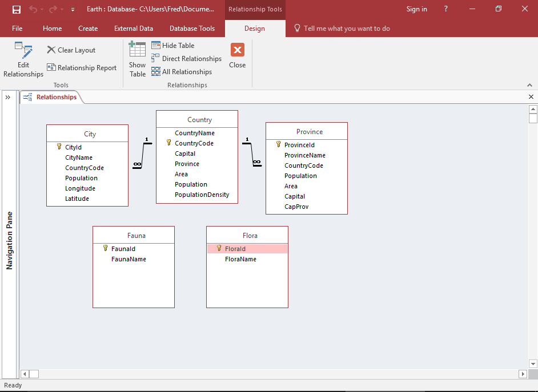
Task: Open the Relationship Report
Action: point(82,68)
